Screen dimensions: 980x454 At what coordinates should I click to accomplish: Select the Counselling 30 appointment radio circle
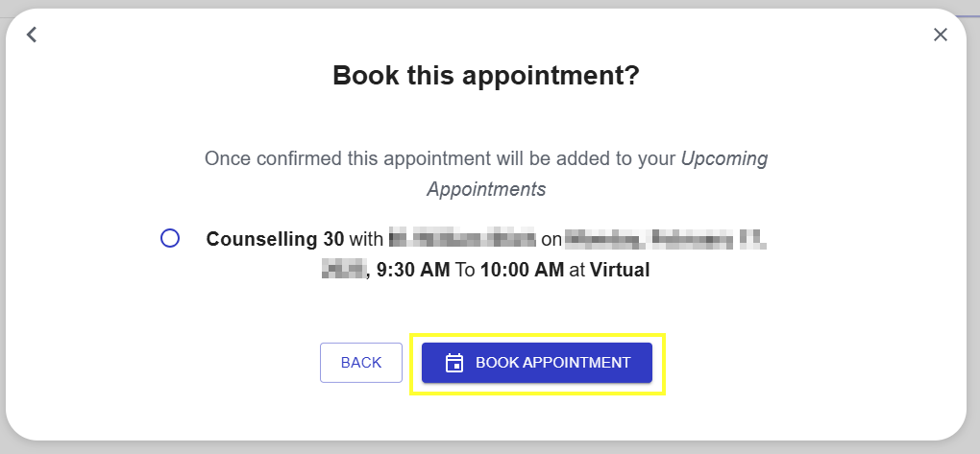[170, 239]
